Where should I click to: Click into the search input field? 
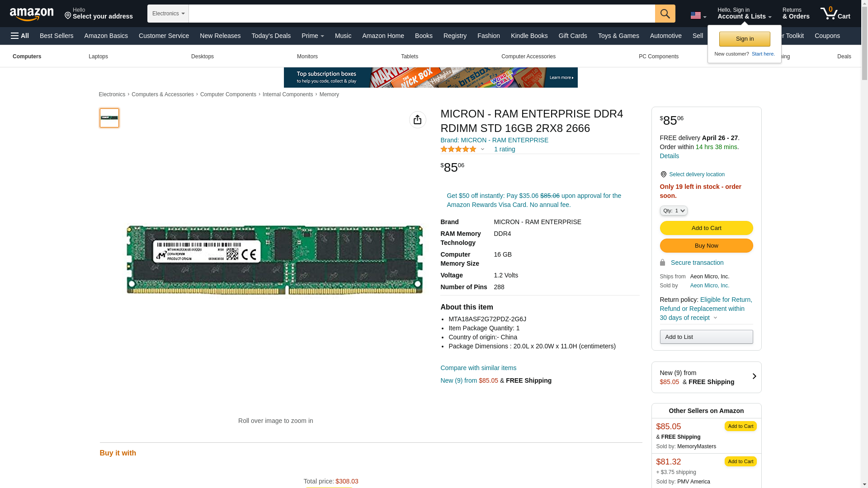point(421,14)
